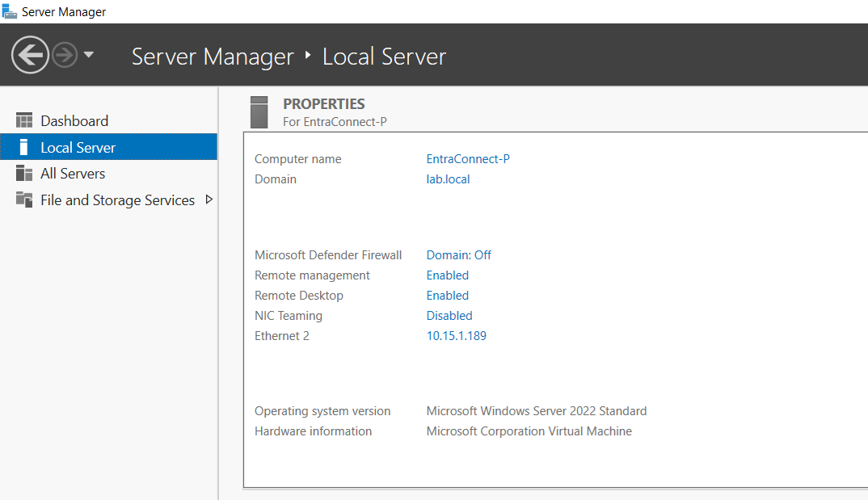Viewport: 868px width, 500px height.
Task: Open the navigation history dropdown arrow
Action: pos(89,55)
